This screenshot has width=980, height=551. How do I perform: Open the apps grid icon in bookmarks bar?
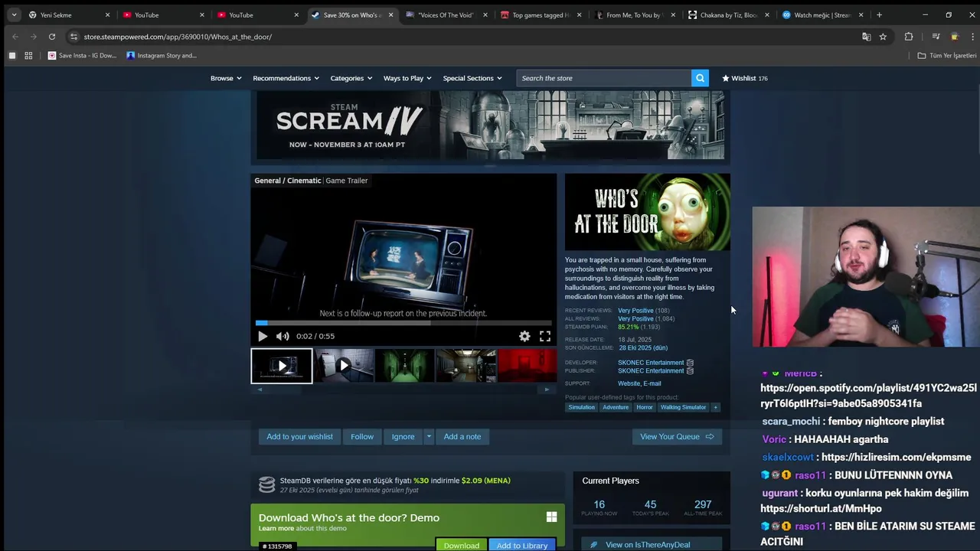click(x=28, y=55)
